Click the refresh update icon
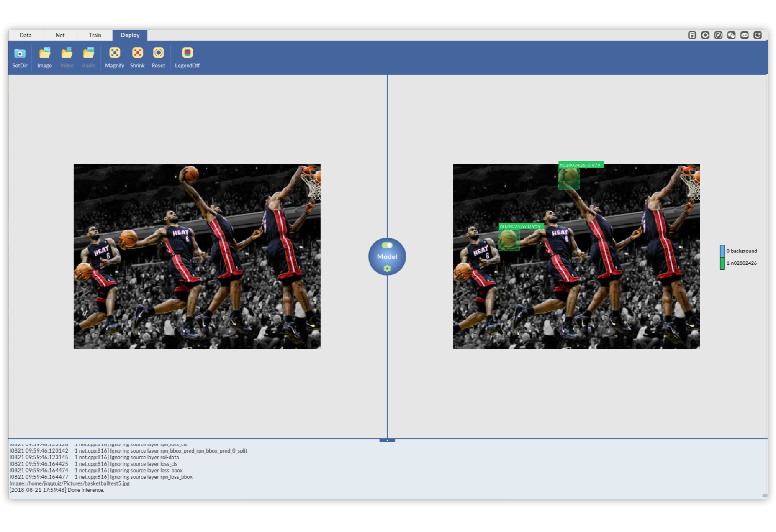Viewport: 776px width, 532px height. pyautogui.click(x=757, y=35)
